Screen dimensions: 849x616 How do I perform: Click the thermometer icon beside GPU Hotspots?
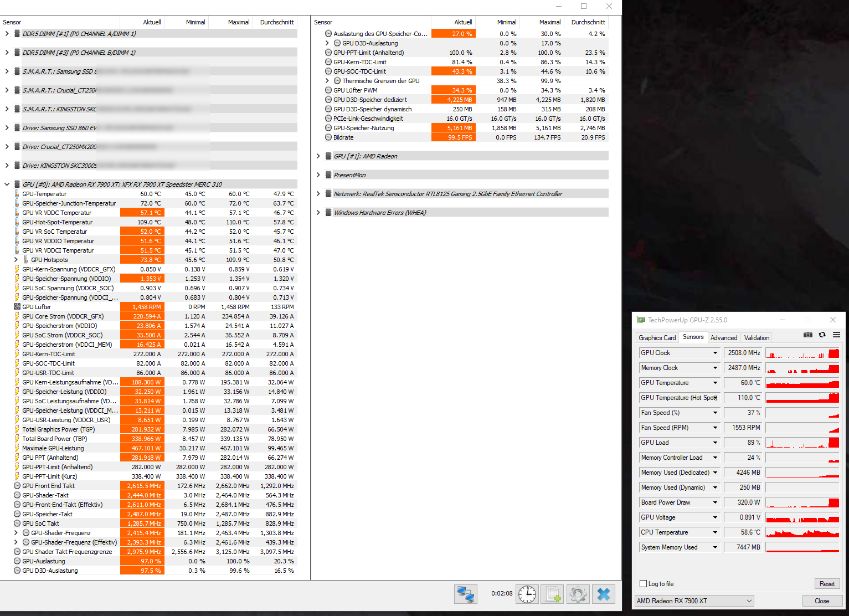point(26,260)
